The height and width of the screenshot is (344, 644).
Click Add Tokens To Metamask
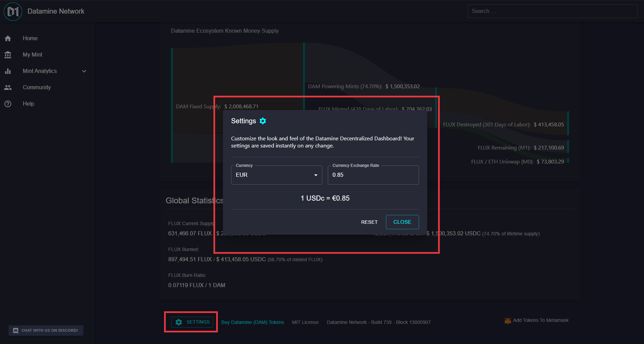pyautogui.click(x=537, y=320)
